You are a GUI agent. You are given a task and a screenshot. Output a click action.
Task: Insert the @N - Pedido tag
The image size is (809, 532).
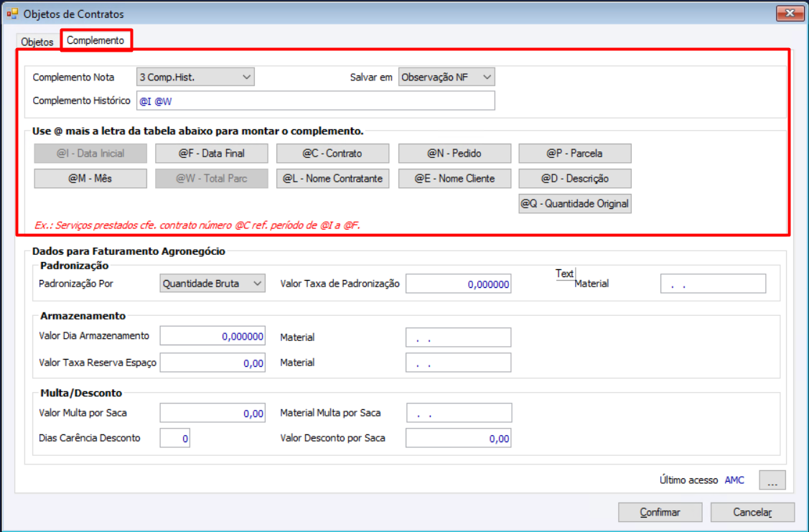pyautogui.click(x=454, y=153)
